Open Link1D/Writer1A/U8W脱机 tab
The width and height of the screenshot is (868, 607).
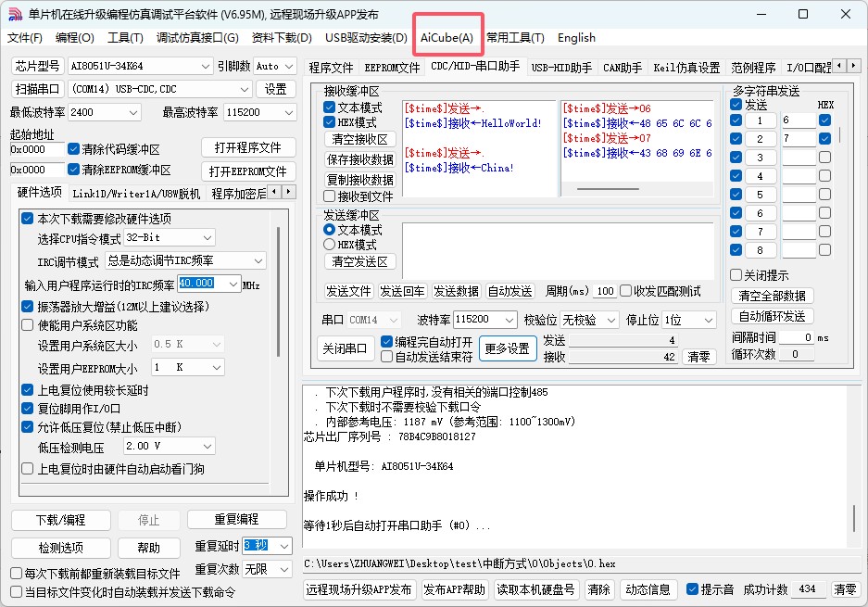[x=136, y=194]
